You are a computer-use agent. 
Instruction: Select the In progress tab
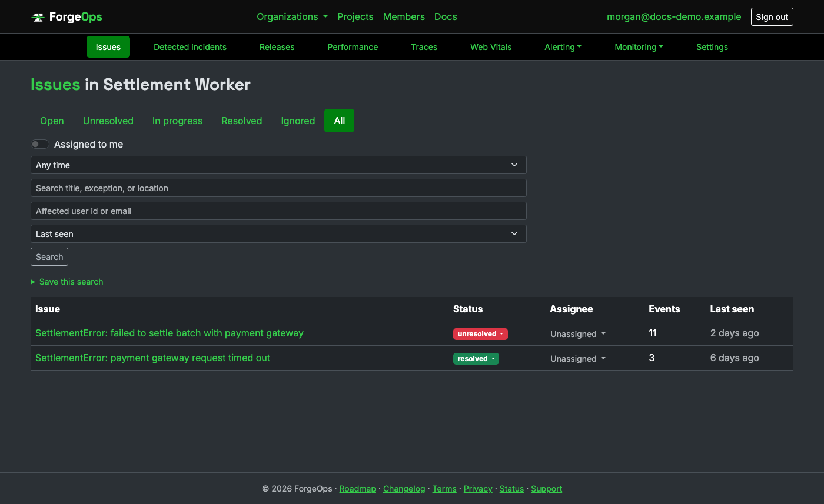tap(177, 121)
